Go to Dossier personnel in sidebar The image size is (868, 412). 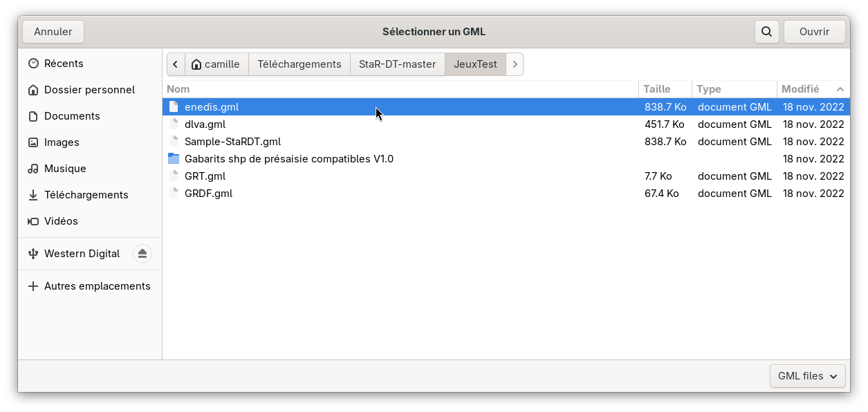tap(89, 90)
